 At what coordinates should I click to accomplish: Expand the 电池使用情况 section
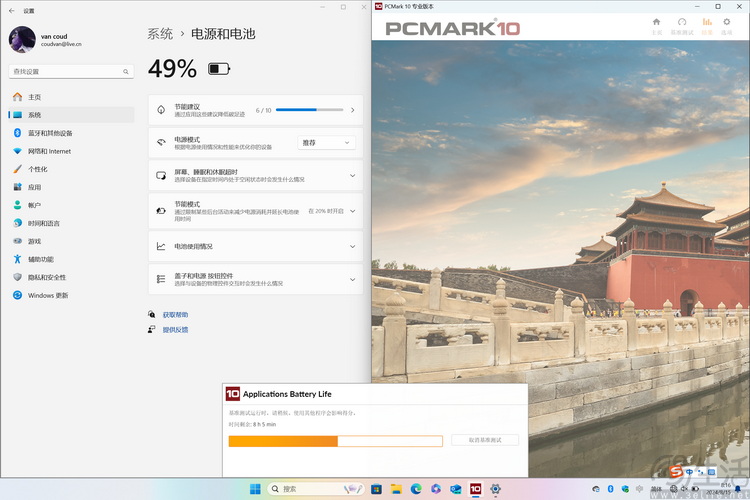[352, 246]
